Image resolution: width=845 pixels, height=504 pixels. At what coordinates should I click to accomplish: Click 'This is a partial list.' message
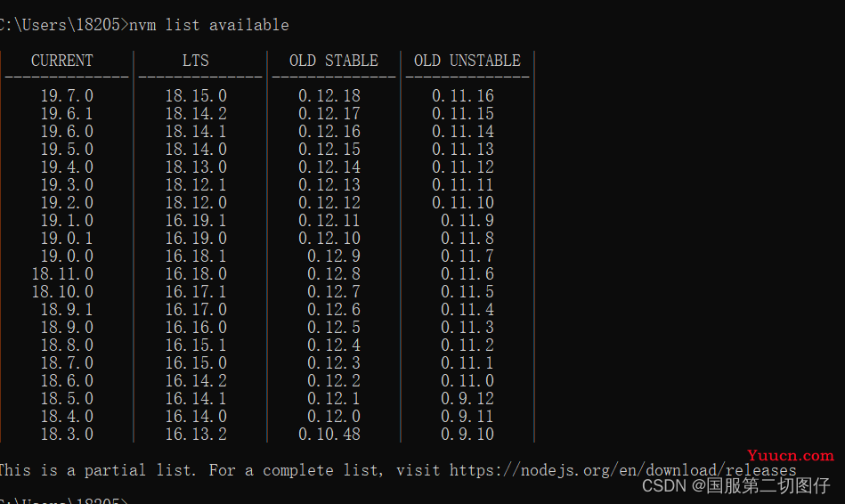[x=98, y=470]
